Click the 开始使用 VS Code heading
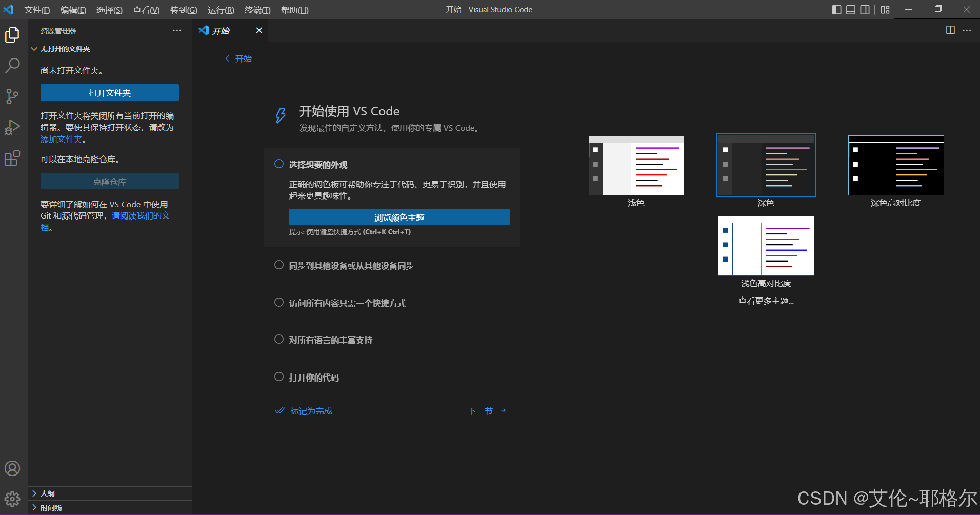 349,111
